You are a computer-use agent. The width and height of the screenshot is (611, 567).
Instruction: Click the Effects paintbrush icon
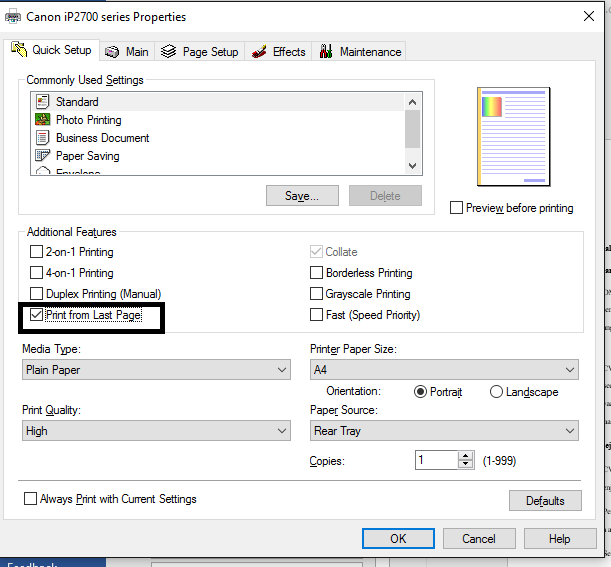[259, 51]
